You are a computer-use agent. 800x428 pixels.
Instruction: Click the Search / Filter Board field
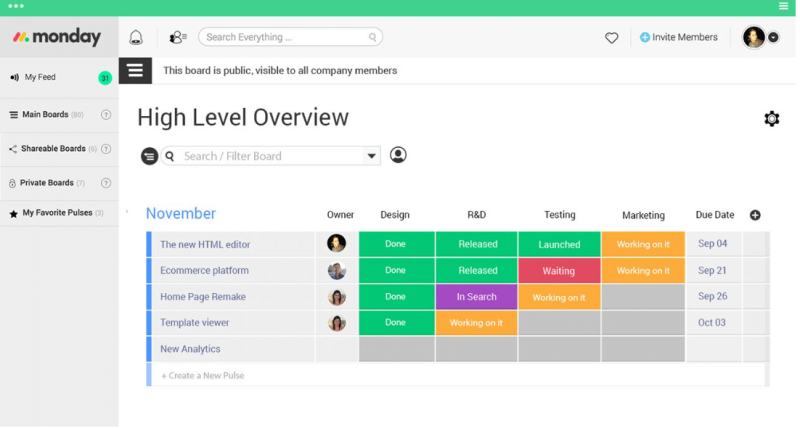pyautogui.click(x=270, y=156)
